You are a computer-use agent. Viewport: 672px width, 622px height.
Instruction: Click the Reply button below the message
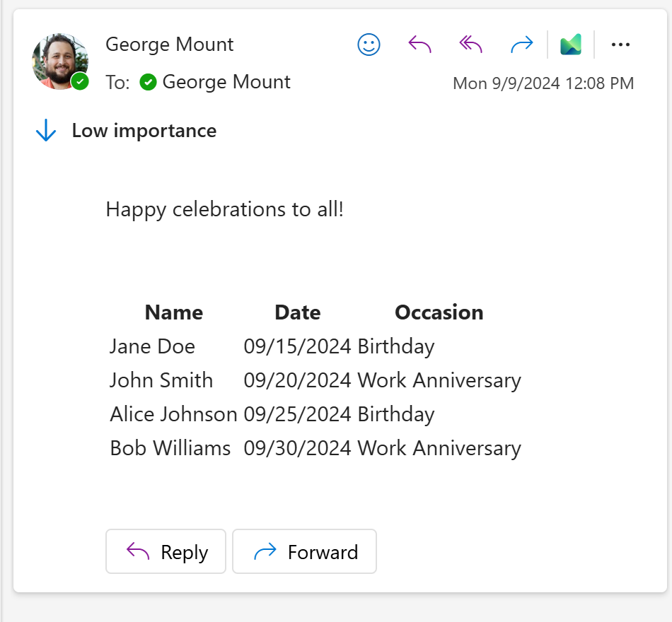pos(166,551)
